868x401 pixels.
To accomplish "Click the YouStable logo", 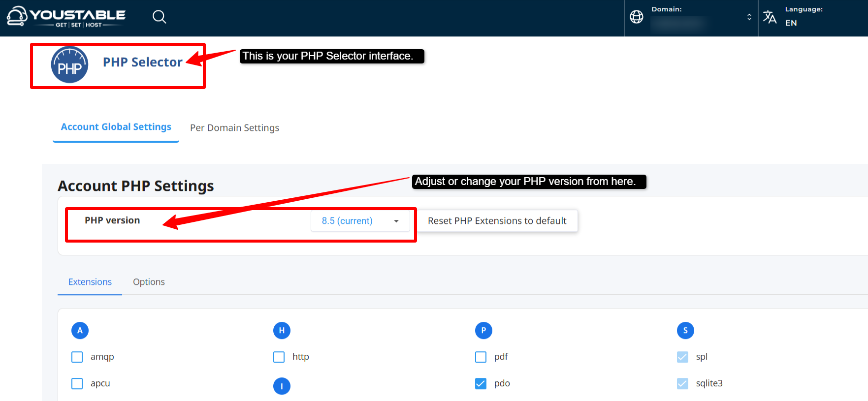I will tap(66, 16).
